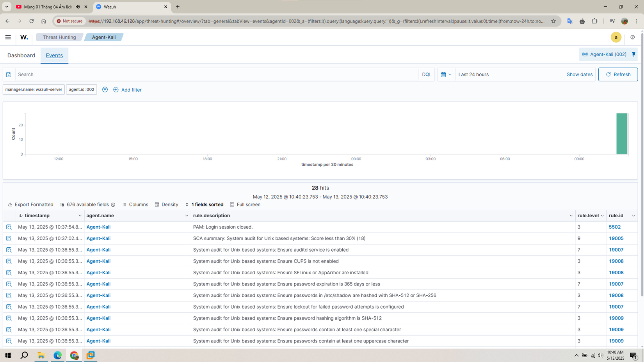Viewport: 644px width, 362px height.
Task: Export Formatted events data
Action: (x=30, y=204)
